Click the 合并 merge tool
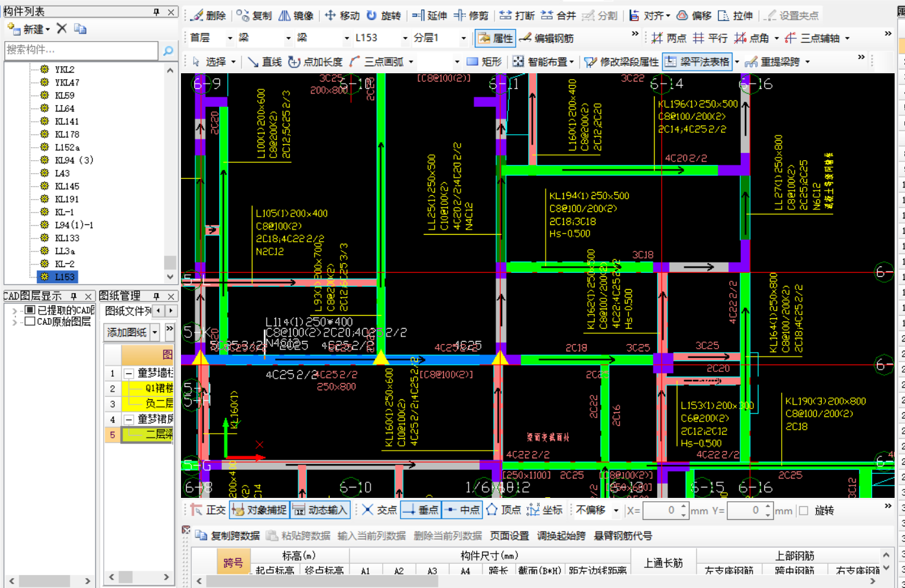Screen dimensions: 905x588 (559, 16)
